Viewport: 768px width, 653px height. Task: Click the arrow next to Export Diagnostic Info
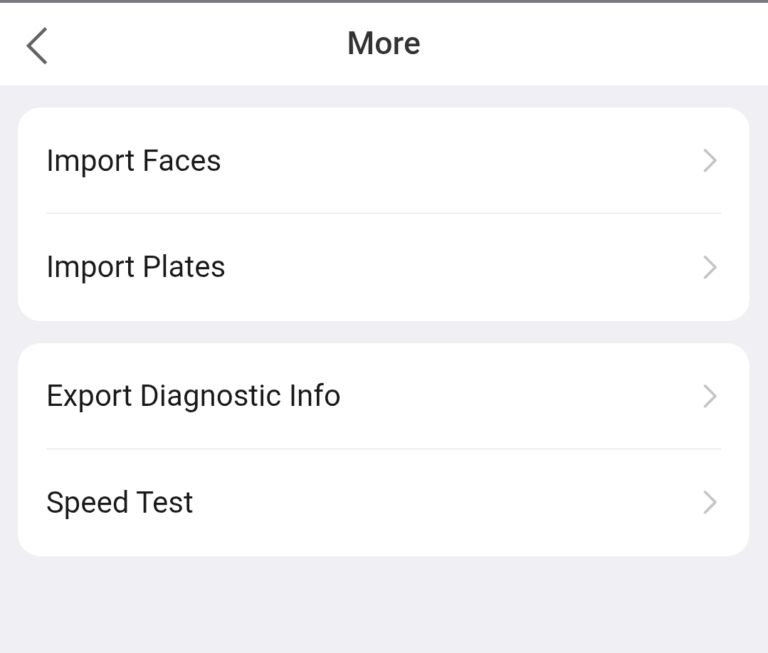tap(710, 397)
